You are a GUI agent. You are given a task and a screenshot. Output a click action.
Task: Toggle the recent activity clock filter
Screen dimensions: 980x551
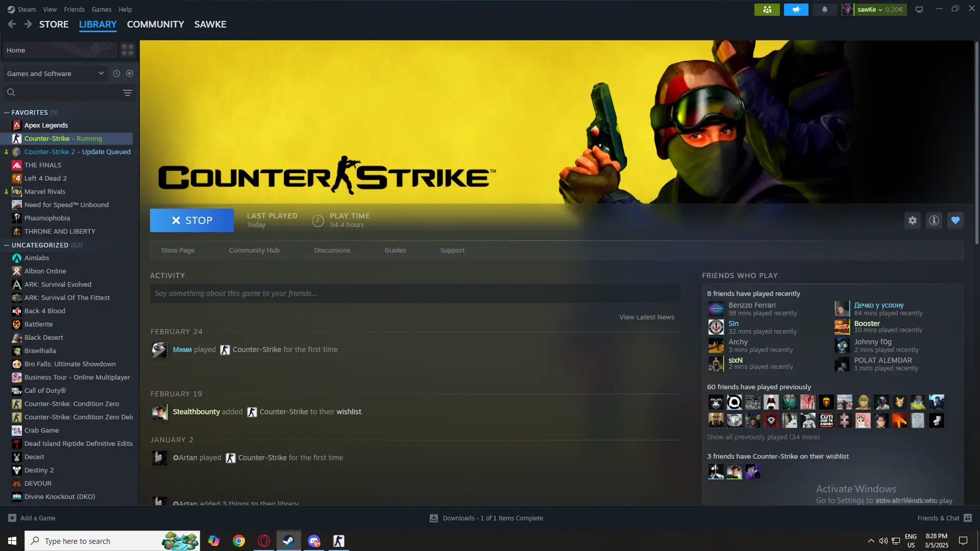[x=116, y=73]
